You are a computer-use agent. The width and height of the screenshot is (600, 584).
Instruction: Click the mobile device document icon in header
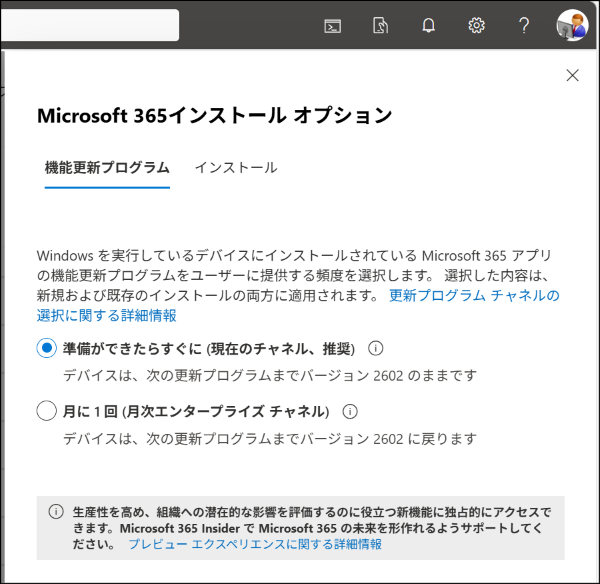(380, 26)
